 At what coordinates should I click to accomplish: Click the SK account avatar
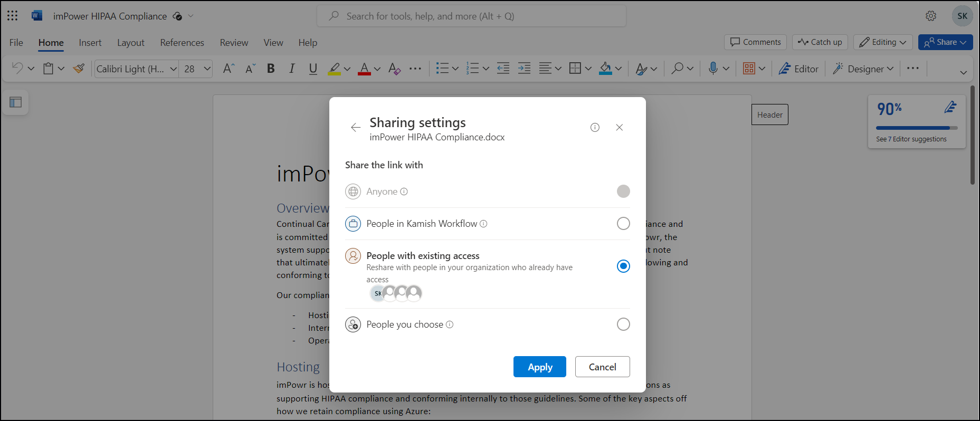[x=962, y=16]
